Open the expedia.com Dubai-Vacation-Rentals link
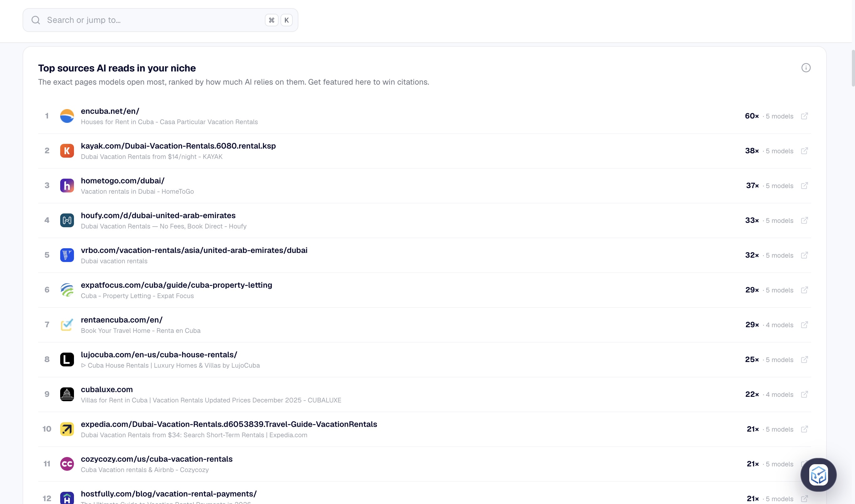This screenshot has width=855, height=504. tap(229, 424)
